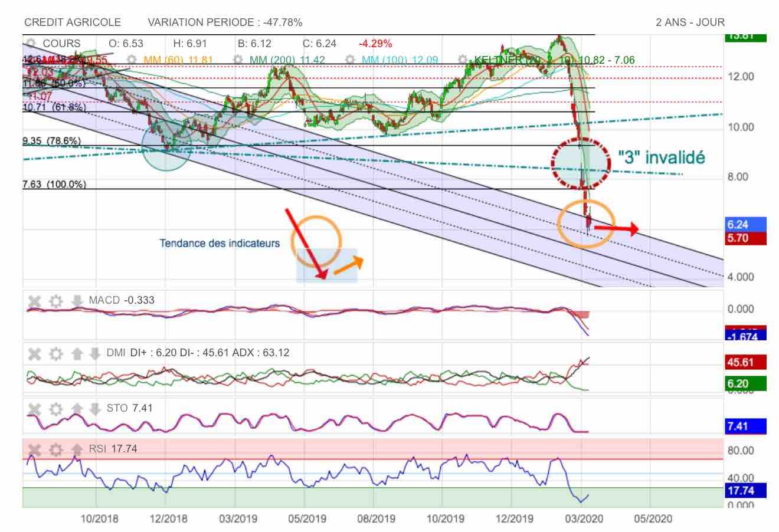Click the "3" invalidé annotation text

point(661,157)
